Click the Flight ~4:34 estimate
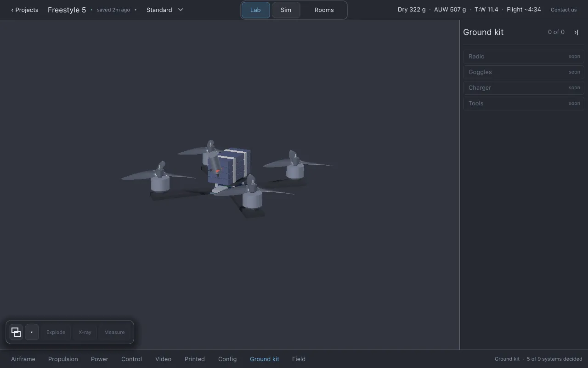588x368 pixels. click(524, 10)
